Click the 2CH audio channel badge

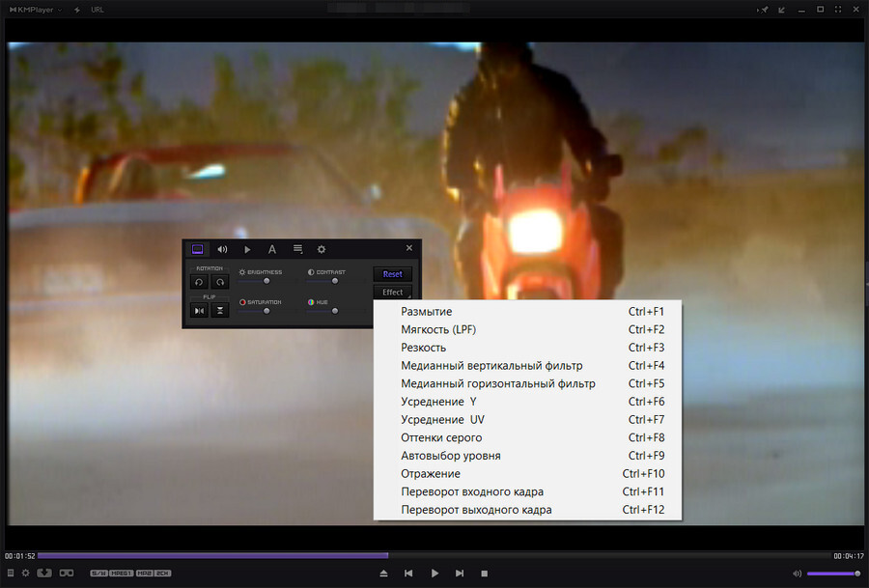click(162, 574)
